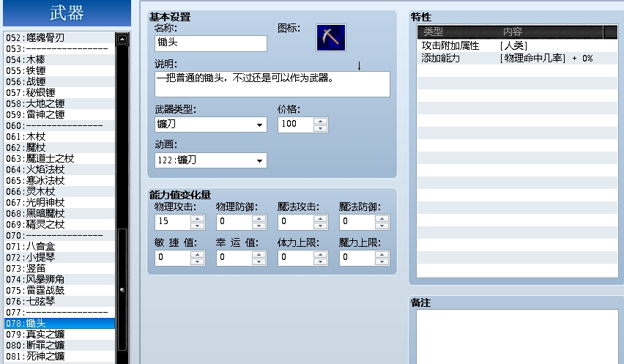
Task: Select weapon 073:竖笛
Action: pos(60,269)
